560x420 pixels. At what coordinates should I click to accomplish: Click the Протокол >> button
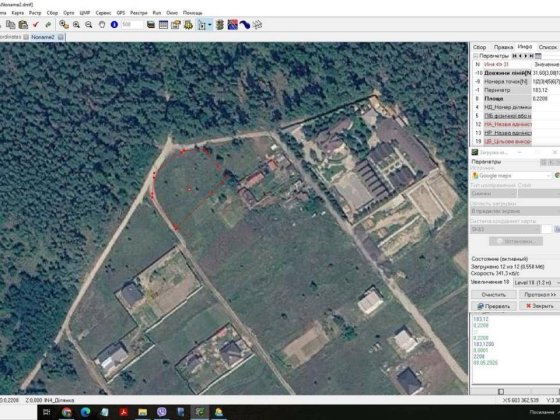(540, 295)
